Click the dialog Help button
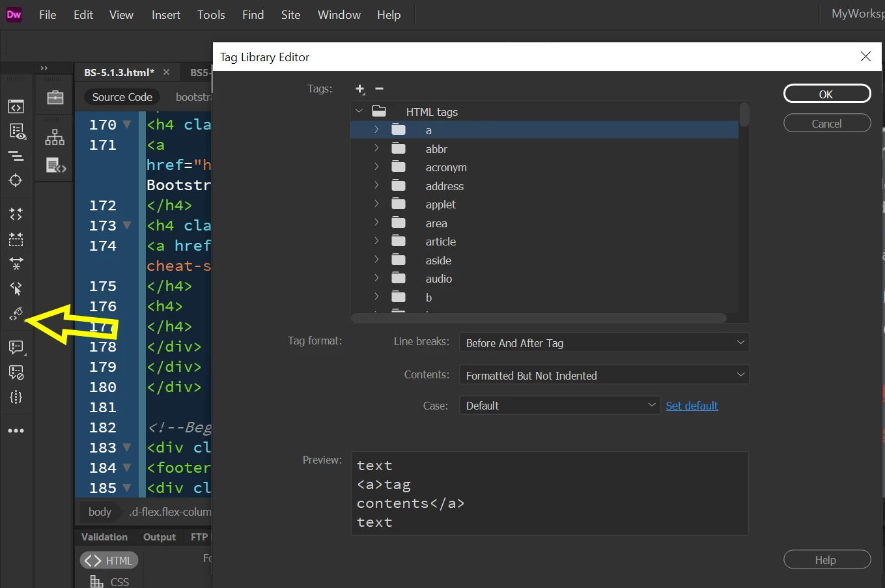 click(x=826, y=559)
